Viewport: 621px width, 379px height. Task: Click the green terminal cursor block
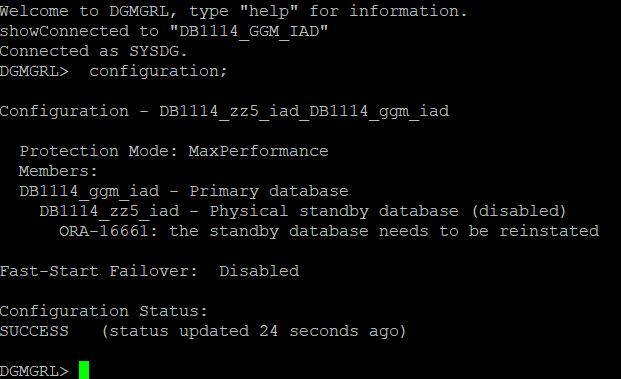(x=84, y=370)
